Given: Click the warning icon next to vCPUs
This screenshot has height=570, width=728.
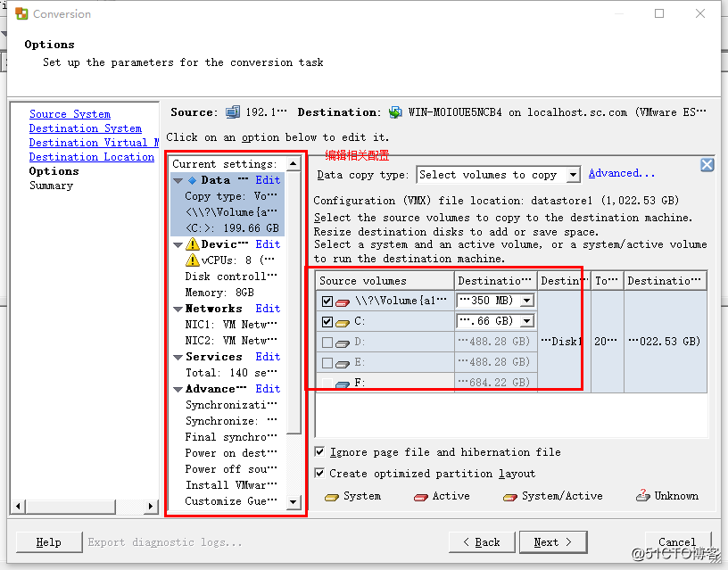Looking at the screenshot, I should (192, 260).
